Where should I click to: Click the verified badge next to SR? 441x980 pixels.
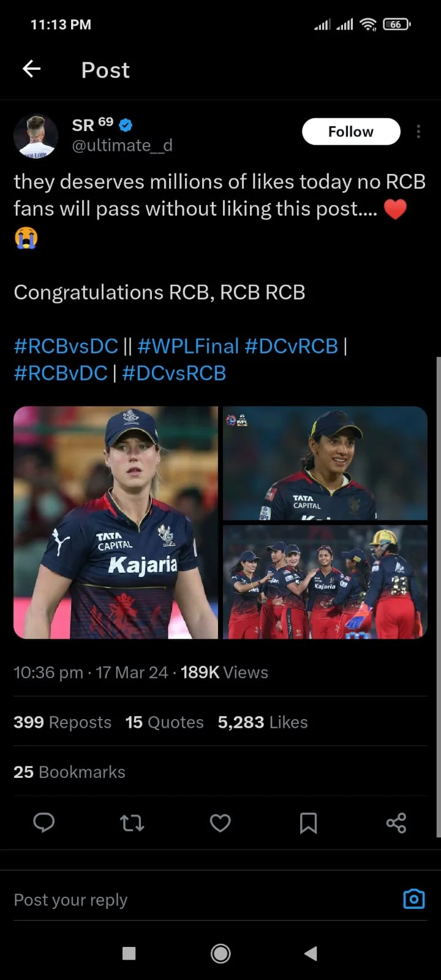point(126,124)
